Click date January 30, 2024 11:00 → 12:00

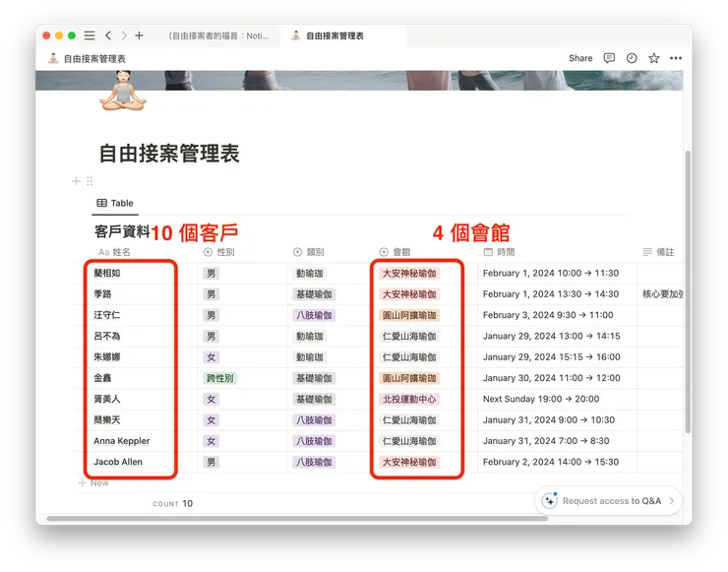click(x=552, y=378)
